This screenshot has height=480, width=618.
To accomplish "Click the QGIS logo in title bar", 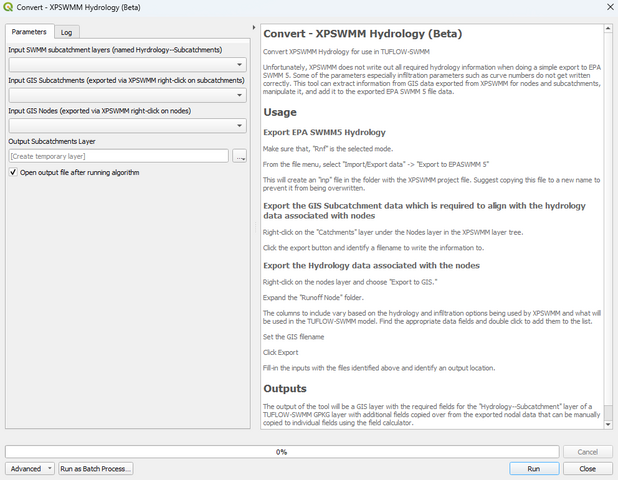I will (9, 8).
